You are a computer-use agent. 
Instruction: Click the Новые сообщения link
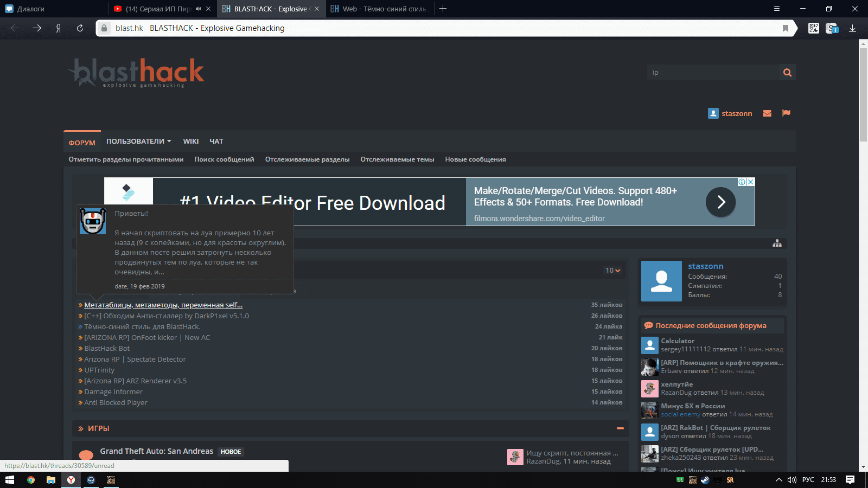click(475, 159)
